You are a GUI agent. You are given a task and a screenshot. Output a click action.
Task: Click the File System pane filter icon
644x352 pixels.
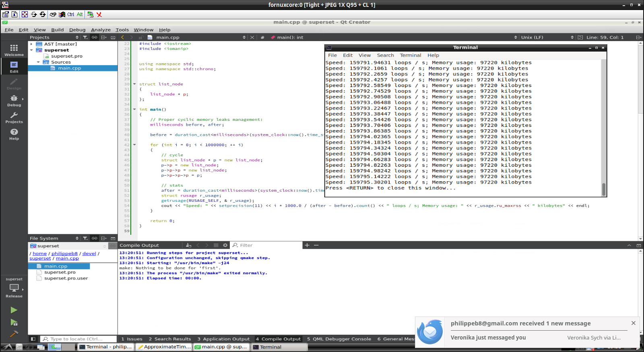pos(85,238)
